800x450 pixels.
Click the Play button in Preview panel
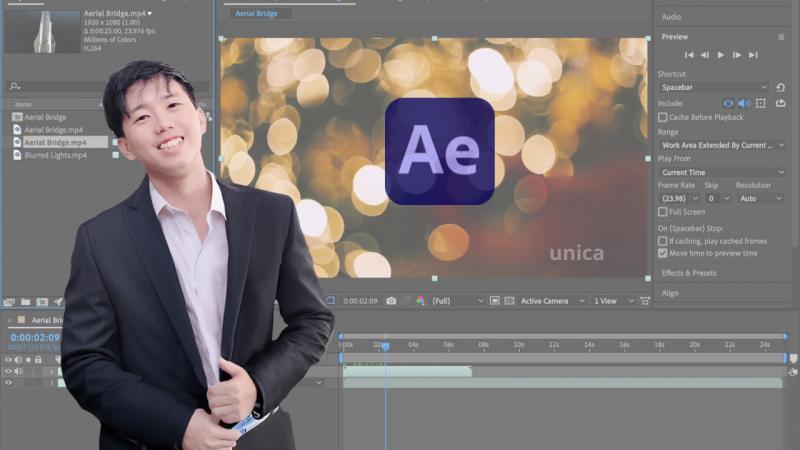point(720,55)
